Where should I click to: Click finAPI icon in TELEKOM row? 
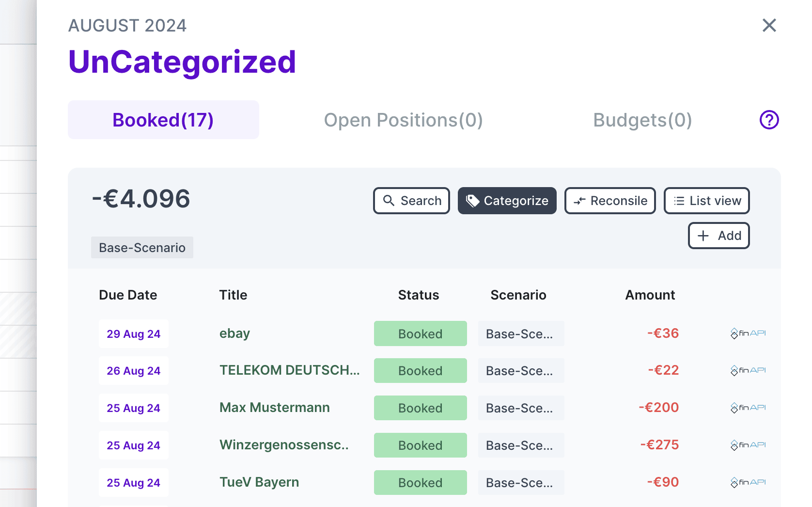[x=748, y=370]
